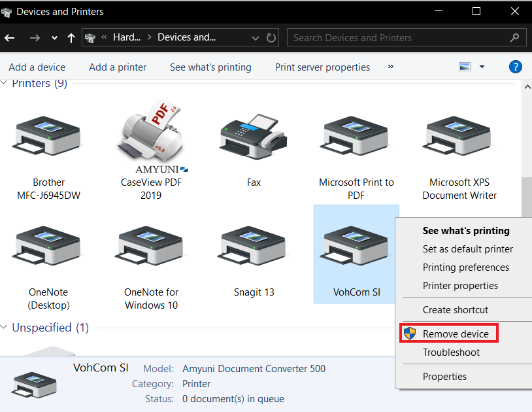
Task: Expand the hidden breadcrumb path chevrons
Action: (x=104, y=37)
